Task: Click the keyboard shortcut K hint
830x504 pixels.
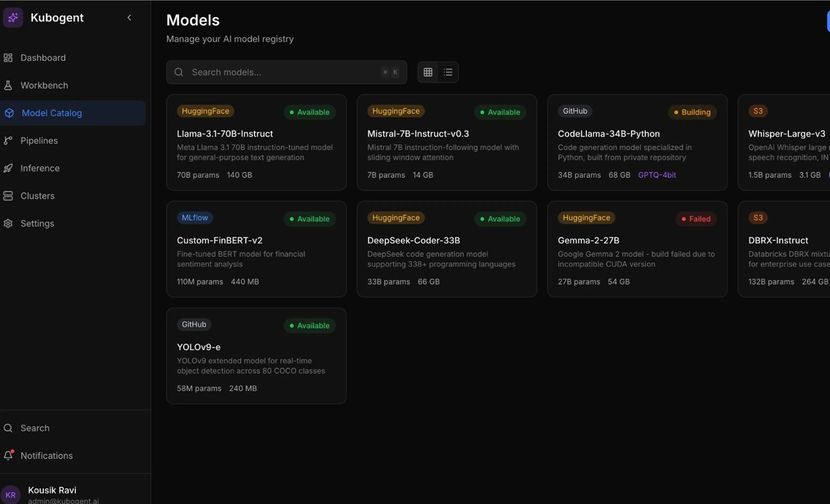Action: (x=395, y=72)
